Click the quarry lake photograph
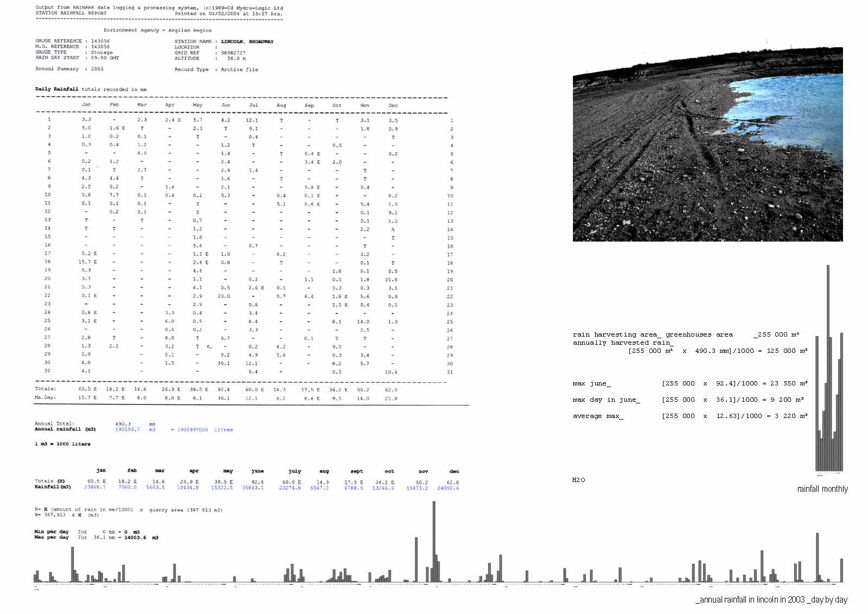 click(707, 144)
